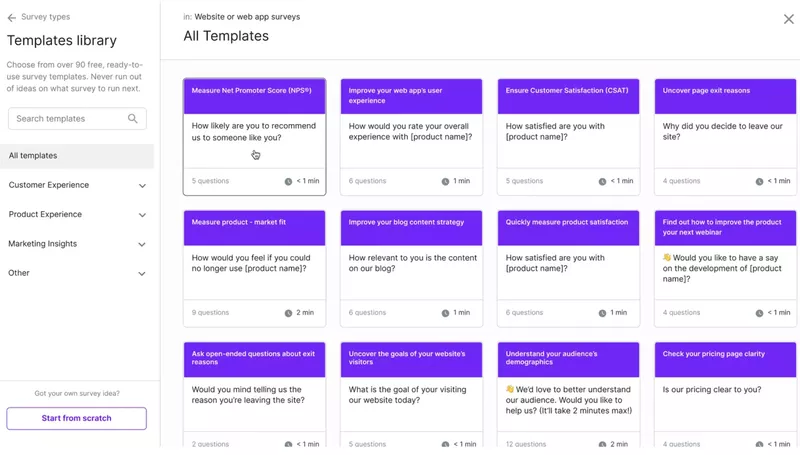Image resolution: width=800 pixels, height=455 pixels.
Task: Click clock icon on page exit reasons card
Action: tap(759, 182)
